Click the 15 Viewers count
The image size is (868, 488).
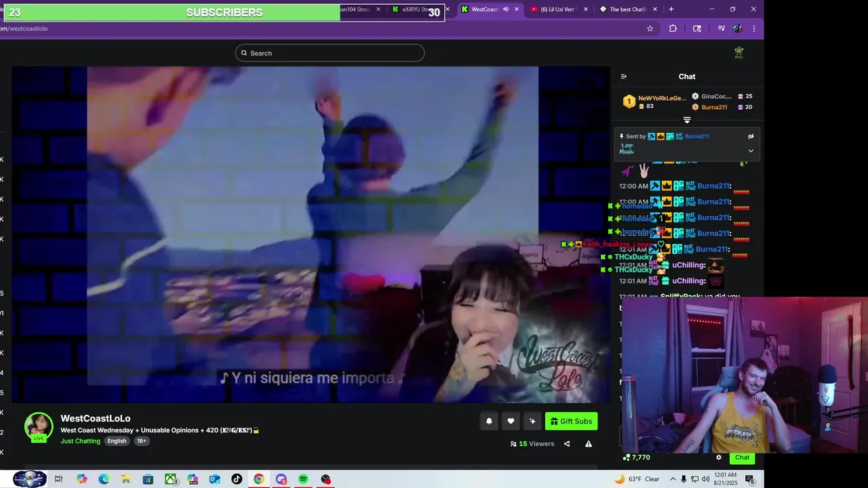coord(532,444)
